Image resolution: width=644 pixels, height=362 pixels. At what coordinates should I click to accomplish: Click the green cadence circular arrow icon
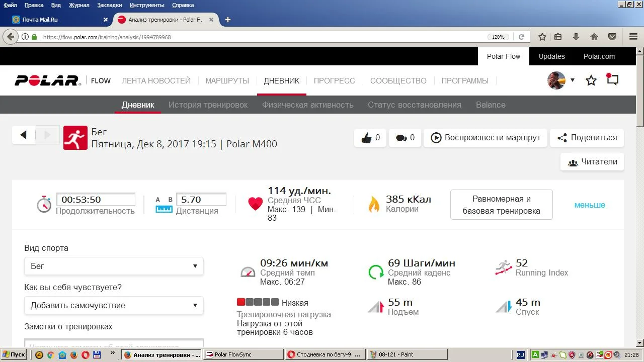point(376,272)
